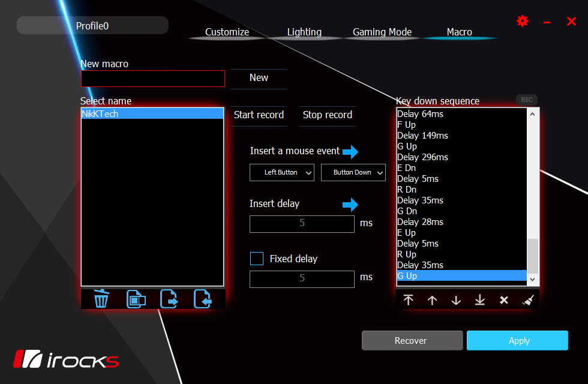
Task: Open settings via red gear icon
Action: pyautogui.click(x=523, y=21)
